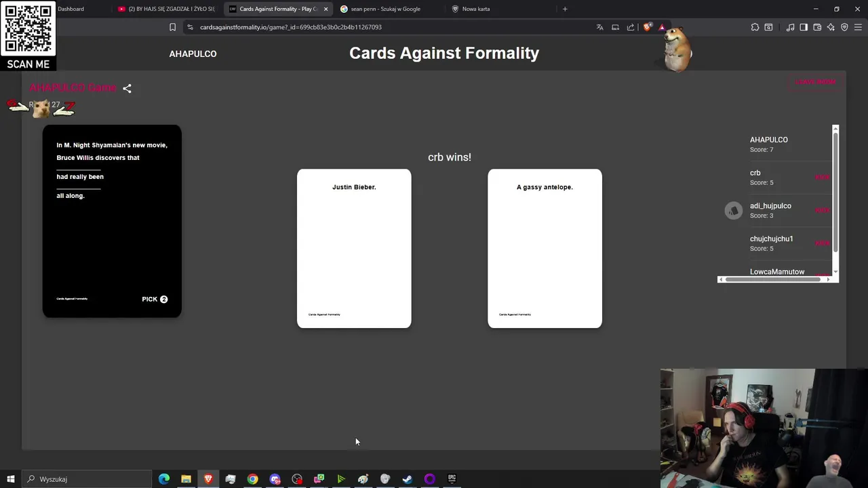
Task: Click the PICK 2 label on black card
Action: pos(155,299)
